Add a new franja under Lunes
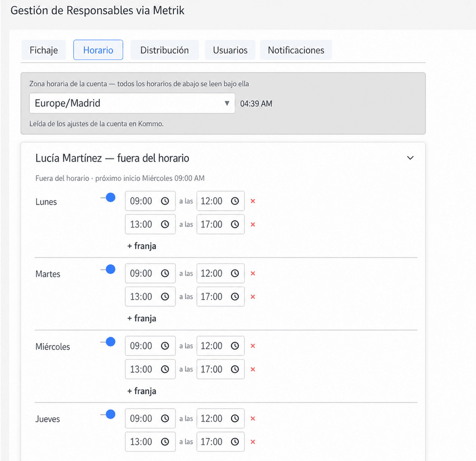 click(142, 246)
